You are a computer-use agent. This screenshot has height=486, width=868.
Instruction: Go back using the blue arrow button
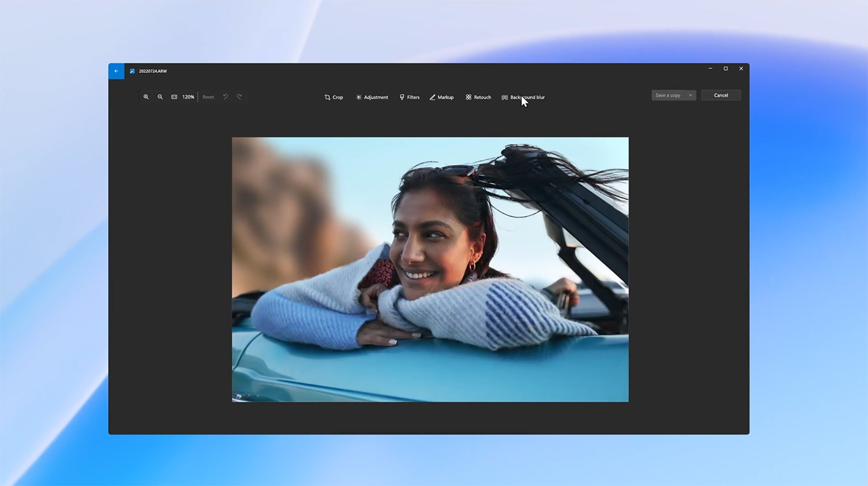[x=116, y=71]
